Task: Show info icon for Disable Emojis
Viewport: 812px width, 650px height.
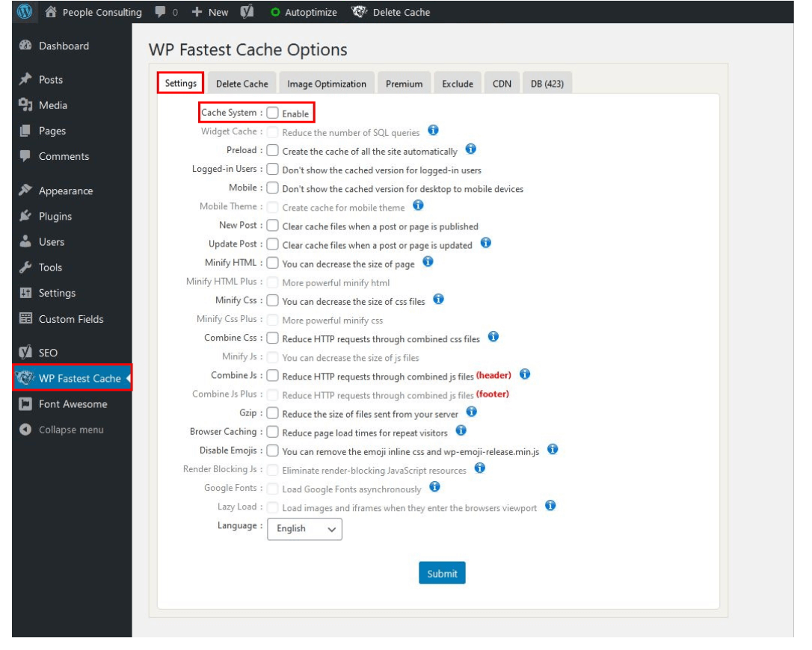Action: (x=553, y=449)
